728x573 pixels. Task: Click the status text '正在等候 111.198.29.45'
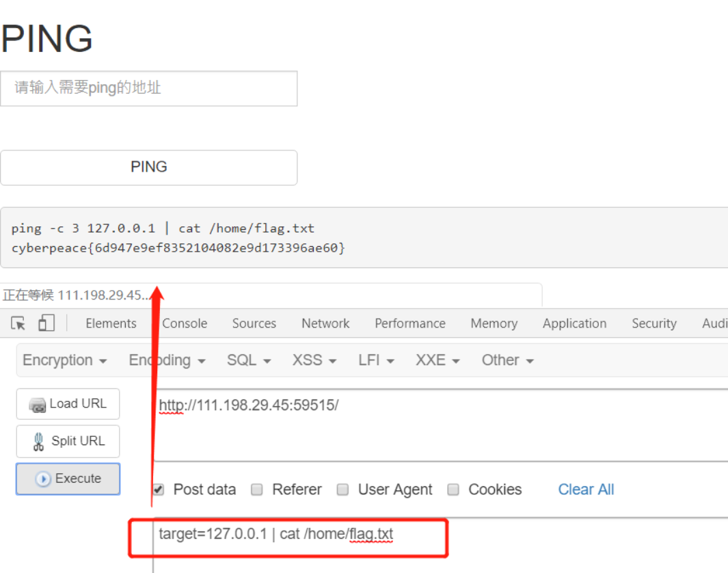pyautogui.click(x=77, y=295)
